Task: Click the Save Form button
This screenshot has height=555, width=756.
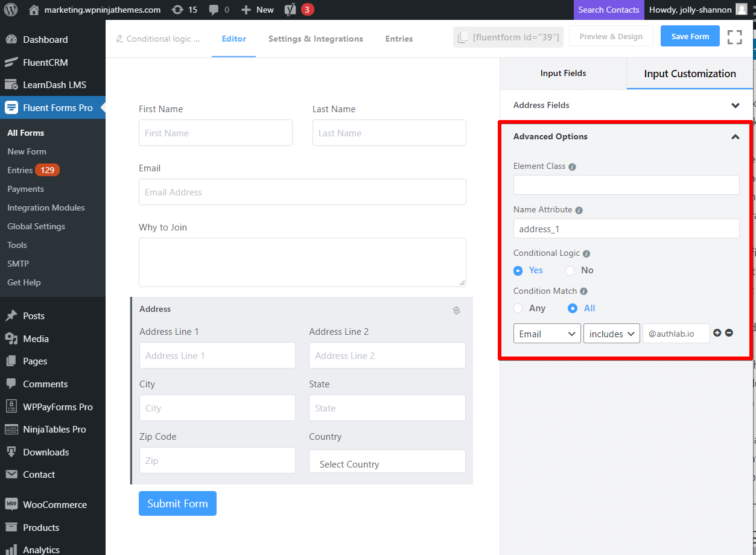Action: pos(690,36)
